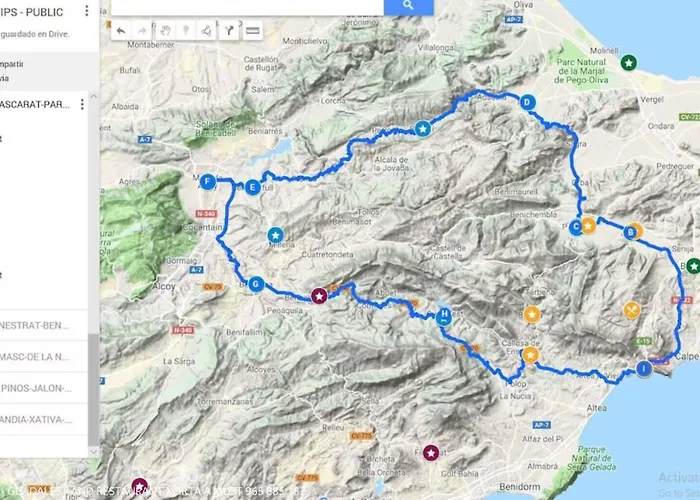Screen dimensions: 700x500
Task: Select the hand pan tool
Action: pos(165,31)
